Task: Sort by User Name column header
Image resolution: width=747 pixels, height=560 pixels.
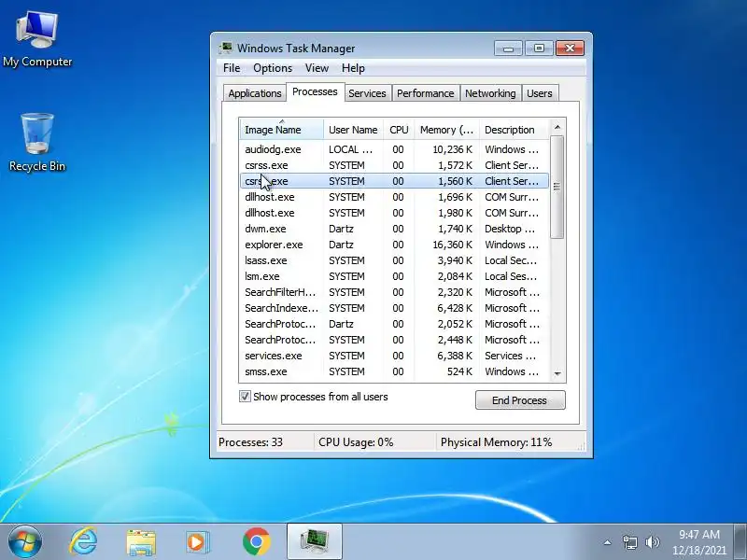Action: (353, 130)
